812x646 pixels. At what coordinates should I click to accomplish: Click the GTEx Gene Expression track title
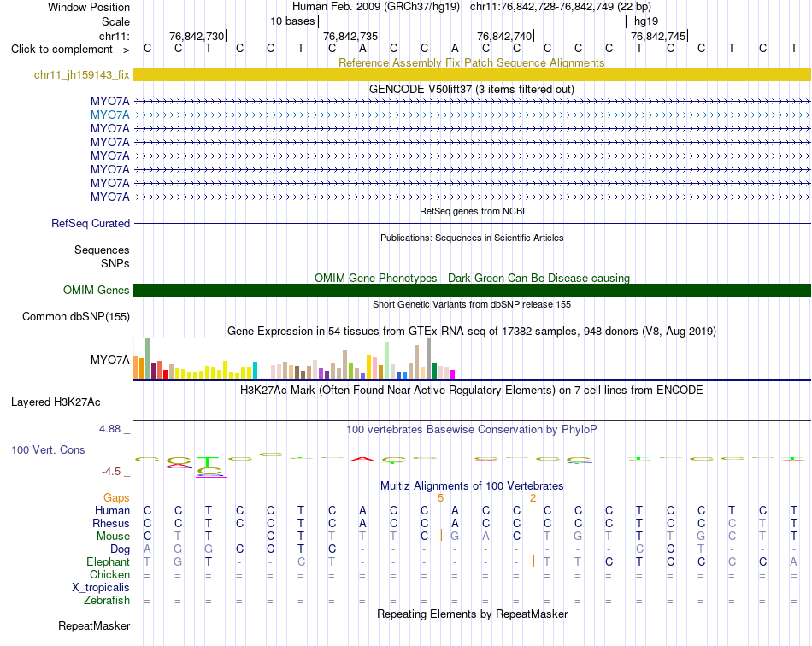click(472, 332)
